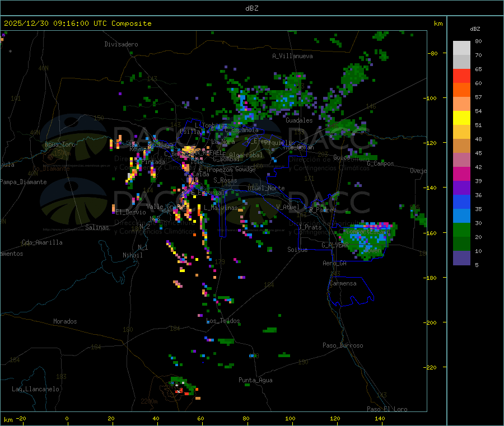The image size is (504, 426).
Task: Click the Aero_GA label
Action: pos(335,263)
